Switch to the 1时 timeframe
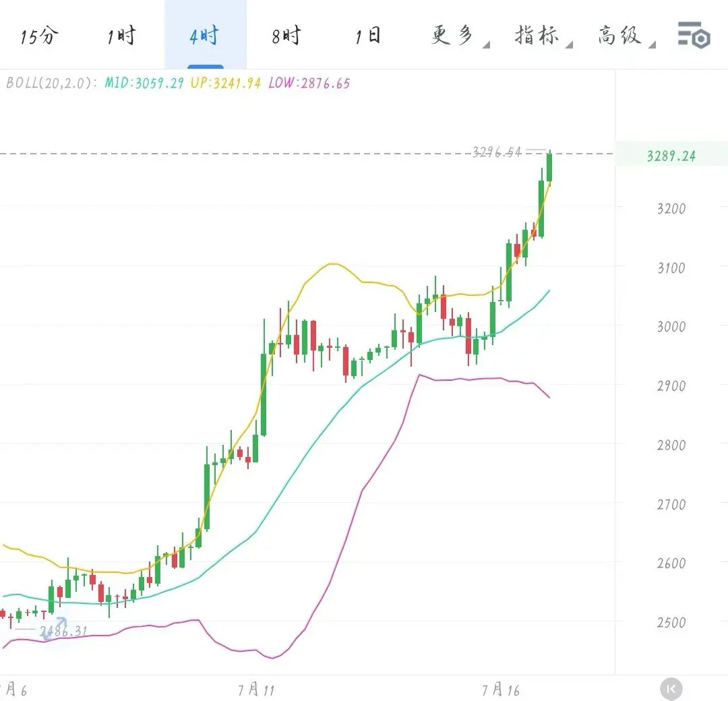 pos(121,35)
